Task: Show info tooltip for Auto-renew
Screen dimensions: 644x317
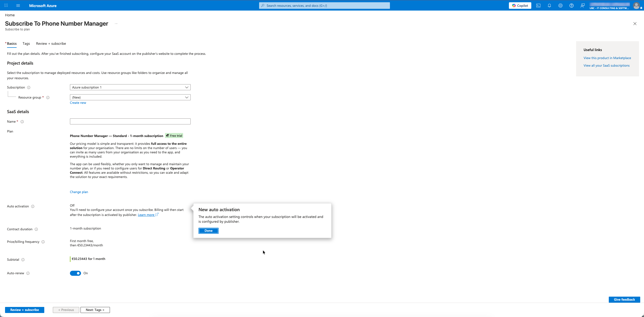Action: (x=28, y=273)
